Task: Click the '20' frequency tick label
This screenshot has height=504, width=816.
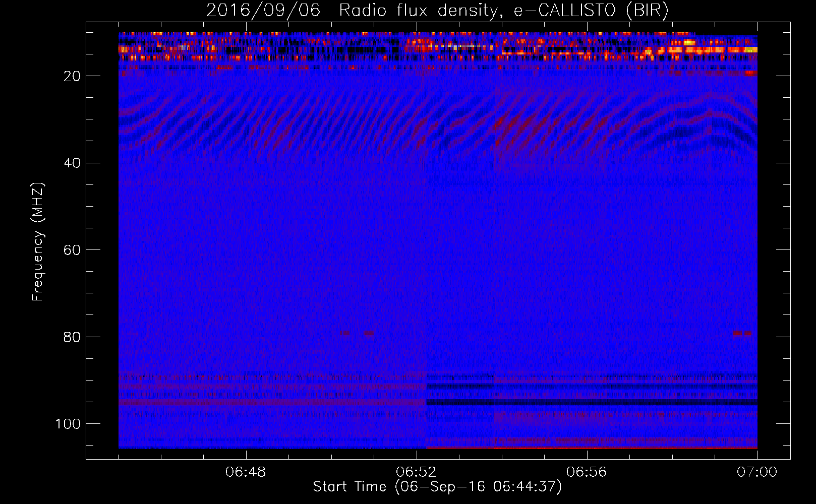Action: point(72,76)
